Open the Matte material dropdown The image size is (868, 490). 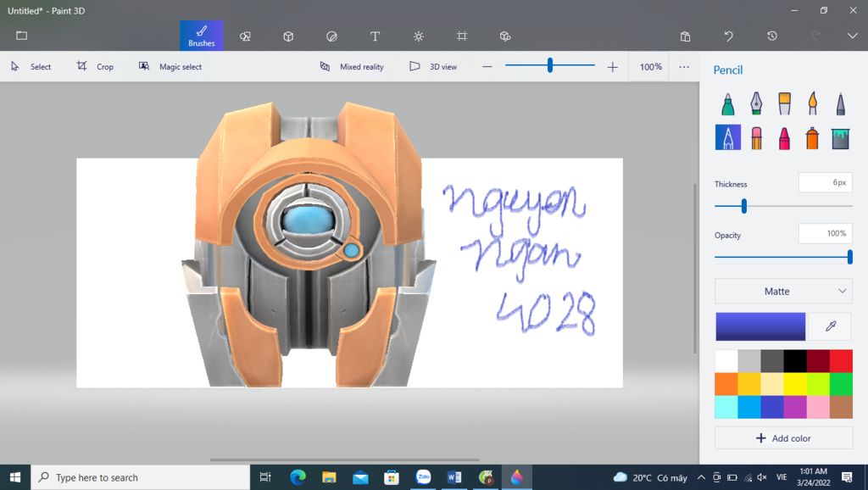pos(783,292)
